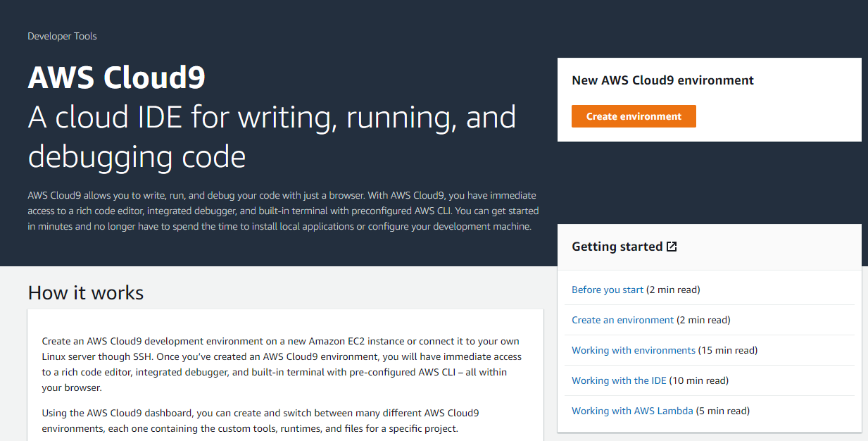Click the 2 min read label beside Before you start

point(671,290)
